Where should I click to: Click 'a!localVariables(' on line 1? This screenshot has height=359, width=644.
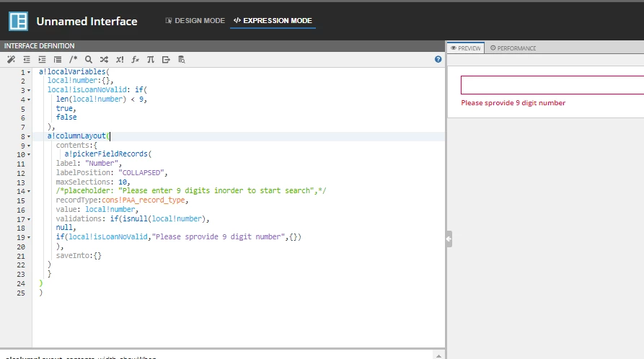[x=74, y=71]
